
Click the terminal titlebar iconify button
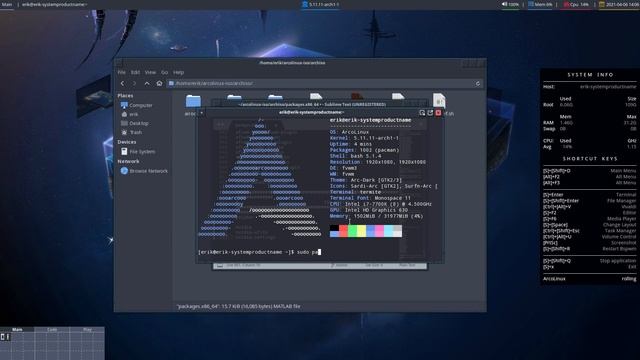point(422,113)
